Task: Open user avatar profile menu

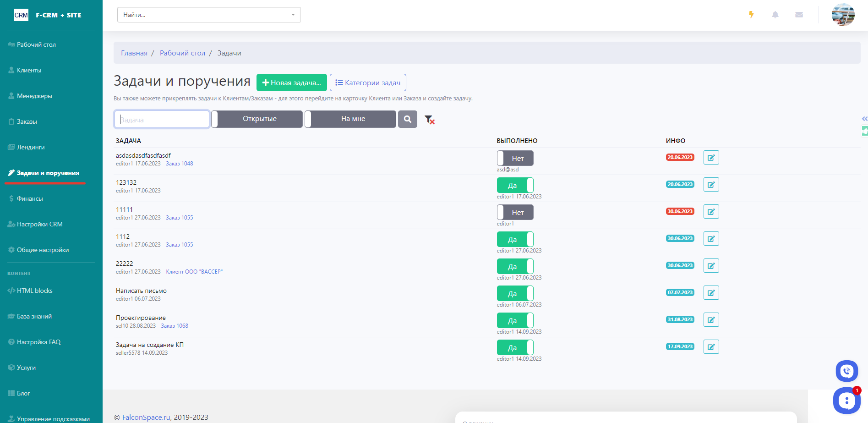Action: tap(843, 15)
